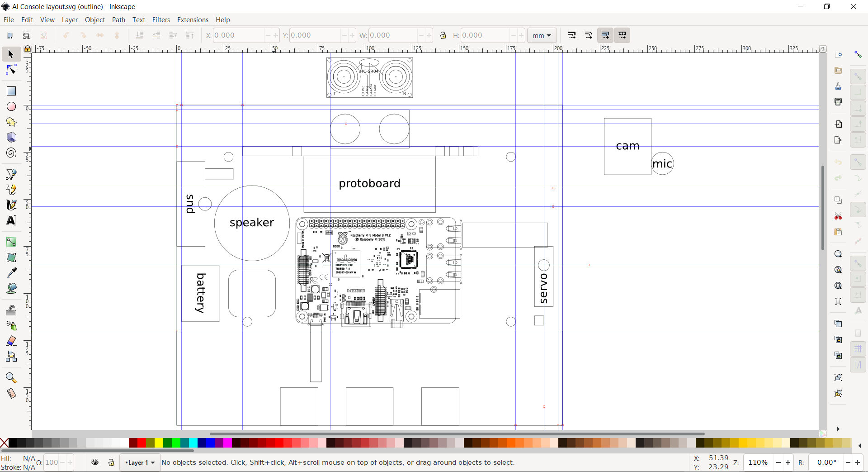Screen dimensions: 868x472
Task: Toggle the width/height ratio lock
Action: click(x=443, y=35)
